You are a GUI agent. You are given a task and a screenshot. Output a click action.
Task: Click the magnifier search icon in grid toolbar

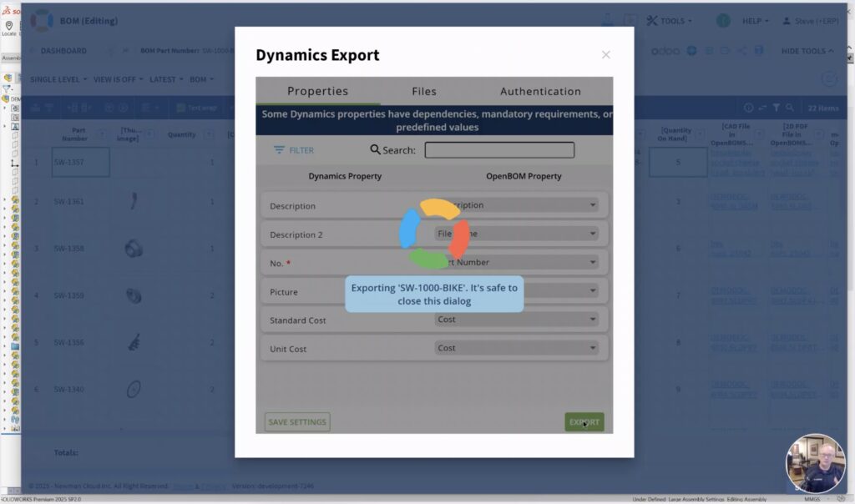pyautogui.click(x=790, y=108)
